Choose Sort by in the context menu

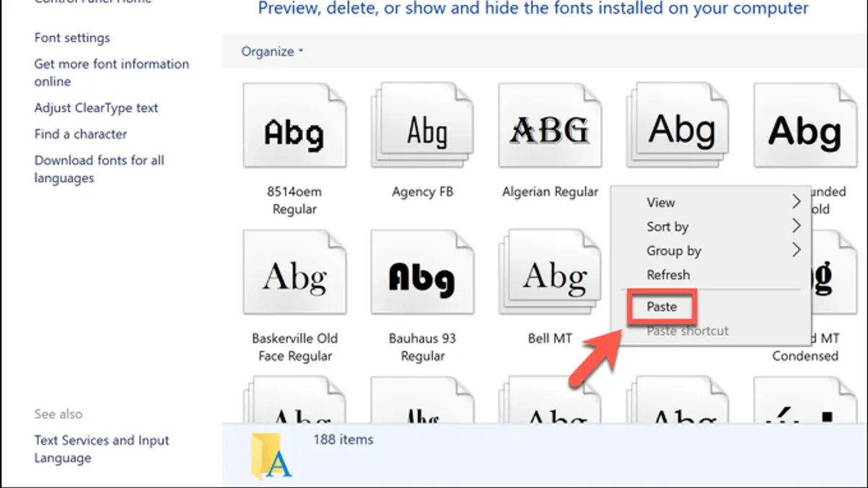[x=667, y=226]
